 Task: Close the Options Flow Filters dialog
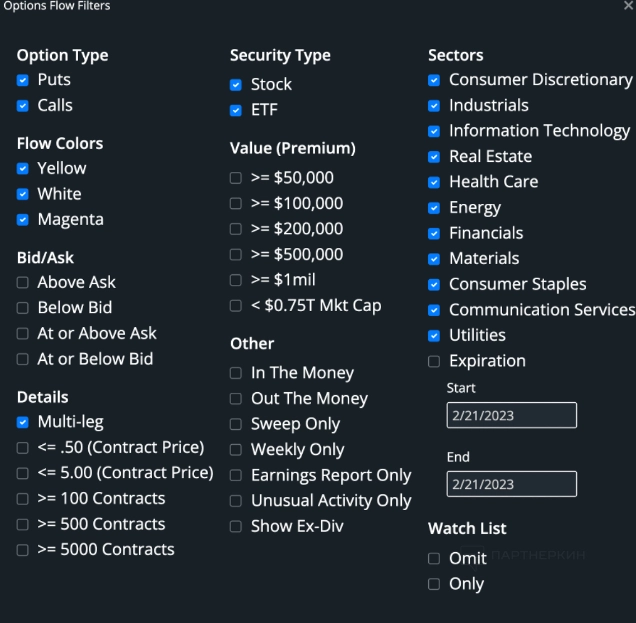pyautogui.click(x=627, y=6)
